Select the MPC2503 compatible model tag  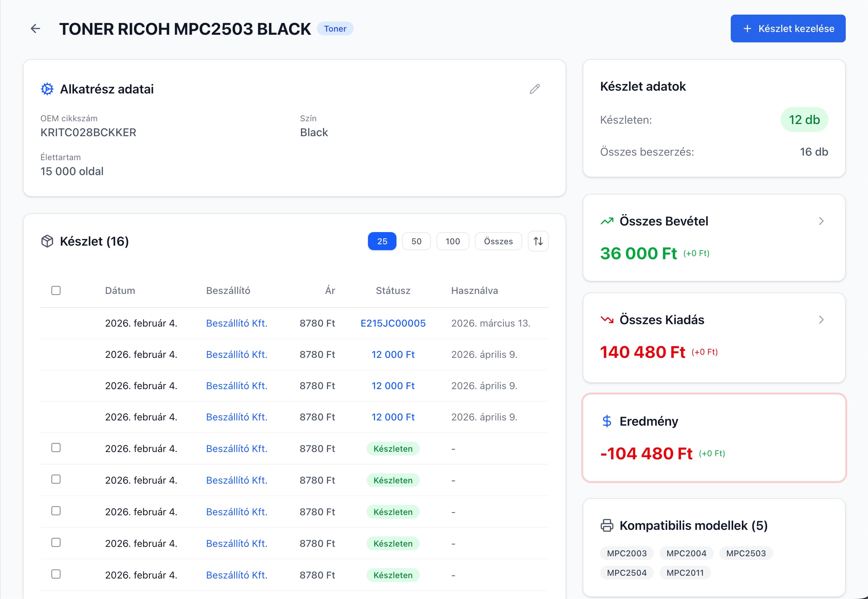pyautogui.click(x=746, y=553)
